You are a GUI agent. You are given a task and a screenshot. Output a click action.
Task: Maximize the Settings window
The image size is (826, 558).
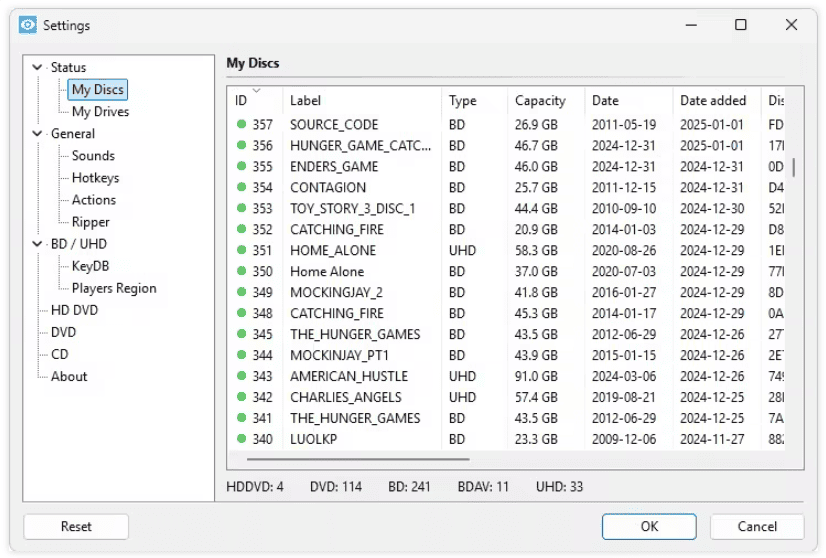pyautogui.click(x=741, y=25)
